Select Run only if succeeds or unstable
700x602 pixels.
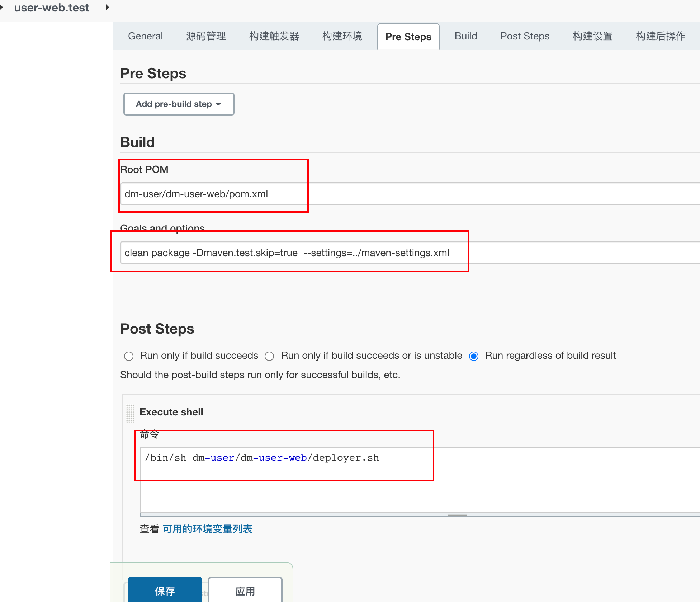click(269, 356)
